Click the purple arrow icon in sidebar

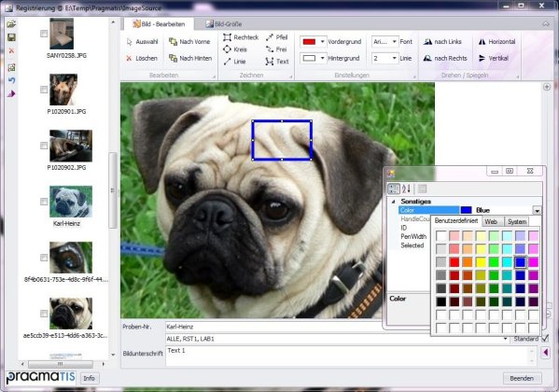(11, 94)
